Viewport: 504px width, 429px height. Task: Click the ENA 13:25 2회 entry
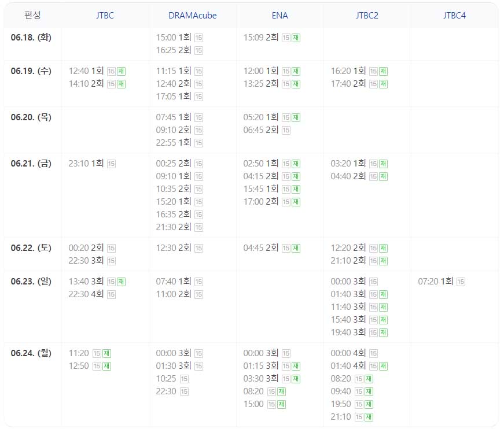[260, 83]
